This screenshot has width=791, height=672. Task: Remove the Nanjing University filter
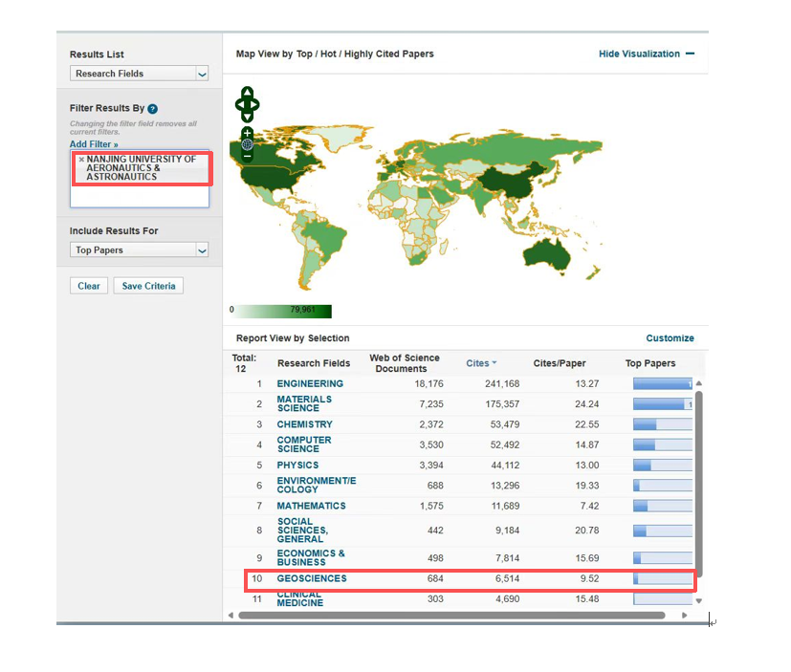point(80,160)
